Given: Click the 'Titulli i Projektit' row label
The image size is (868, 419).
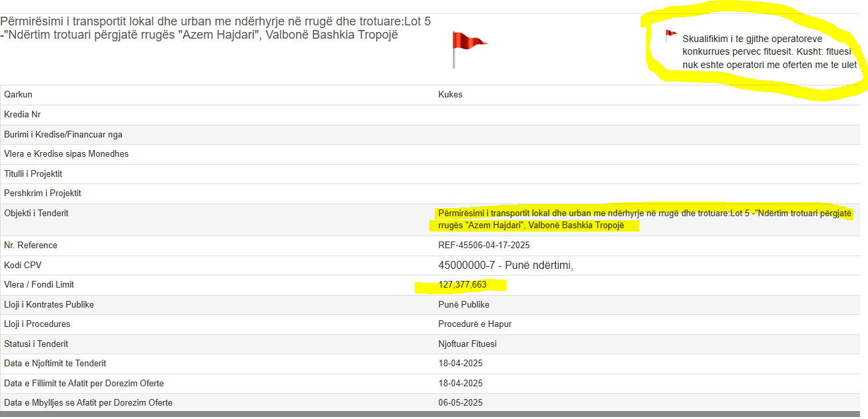Looking at the screenshot, I should click(33, 174).
